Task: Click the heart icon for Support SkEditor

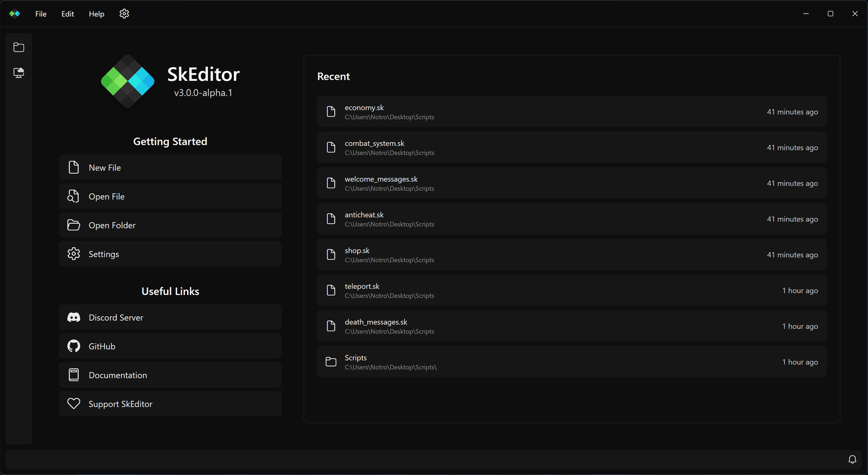Action: click(74, 403)
